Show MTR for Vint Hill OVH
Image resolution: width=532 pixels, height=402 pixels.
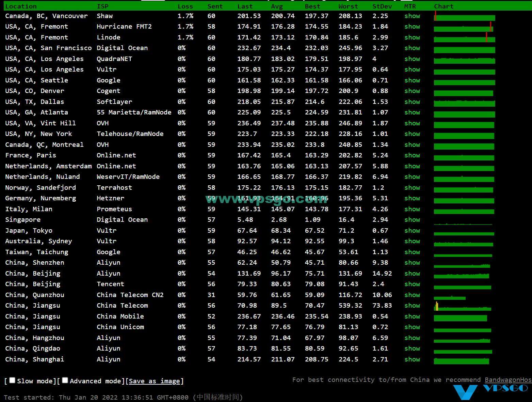coord(412,123)
